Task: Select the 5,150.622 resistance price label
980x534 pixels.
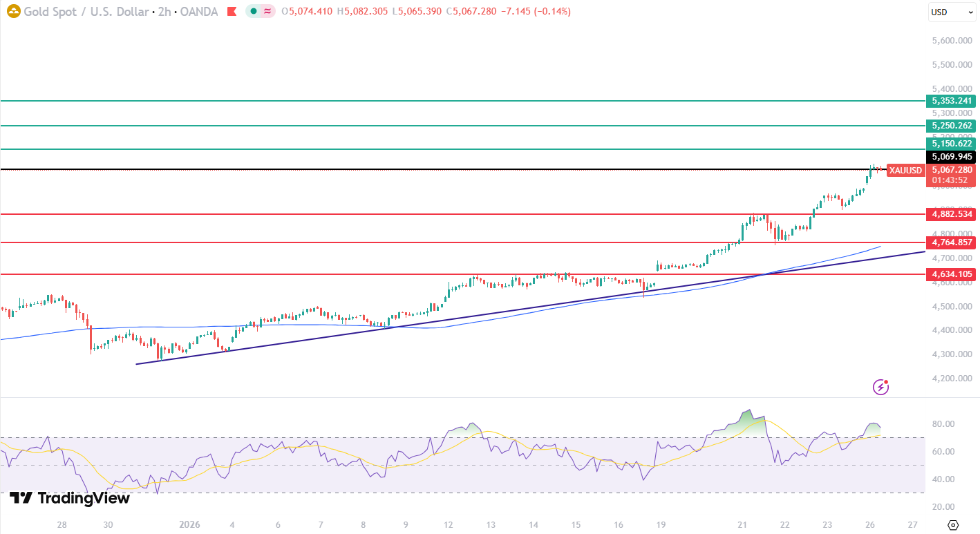Action: point(952,144)
